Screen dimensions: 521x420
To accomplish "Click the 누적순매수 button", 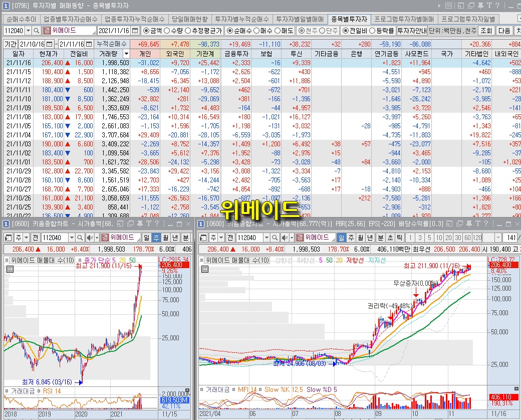I will 112,44.
